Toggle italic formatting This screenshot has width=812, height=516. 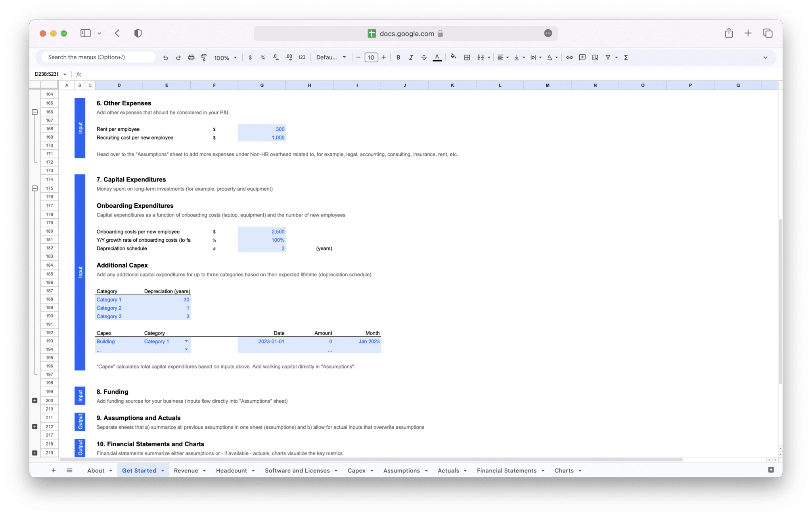(x=411, y=57)
